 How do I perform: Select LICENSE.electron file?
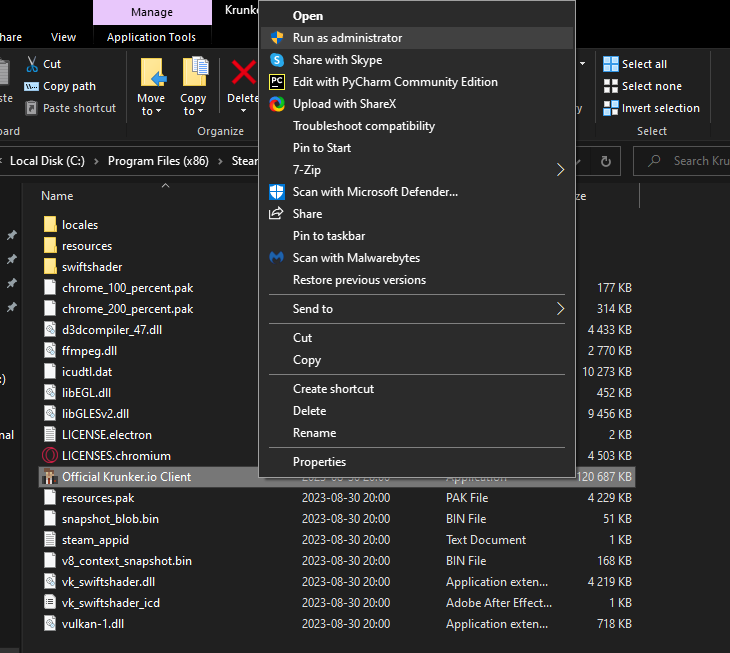click(107, 434)
